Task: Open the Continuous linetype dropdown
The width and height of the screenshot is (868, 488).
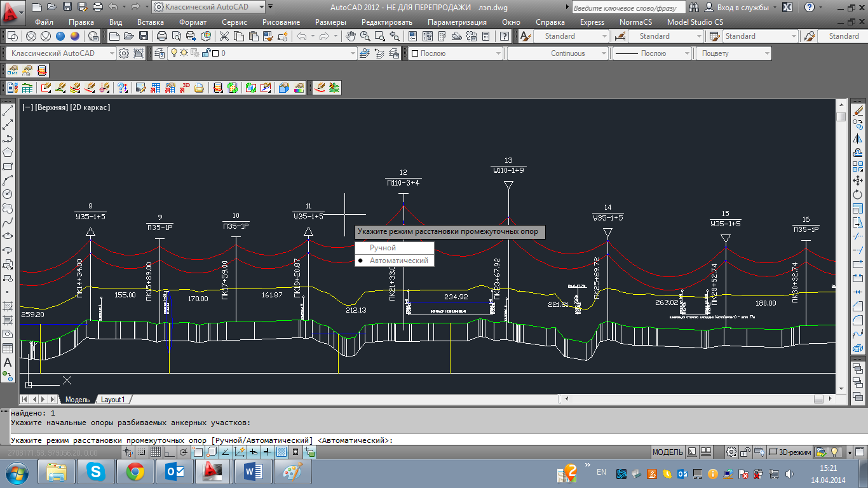Action: tap(558, 53)
